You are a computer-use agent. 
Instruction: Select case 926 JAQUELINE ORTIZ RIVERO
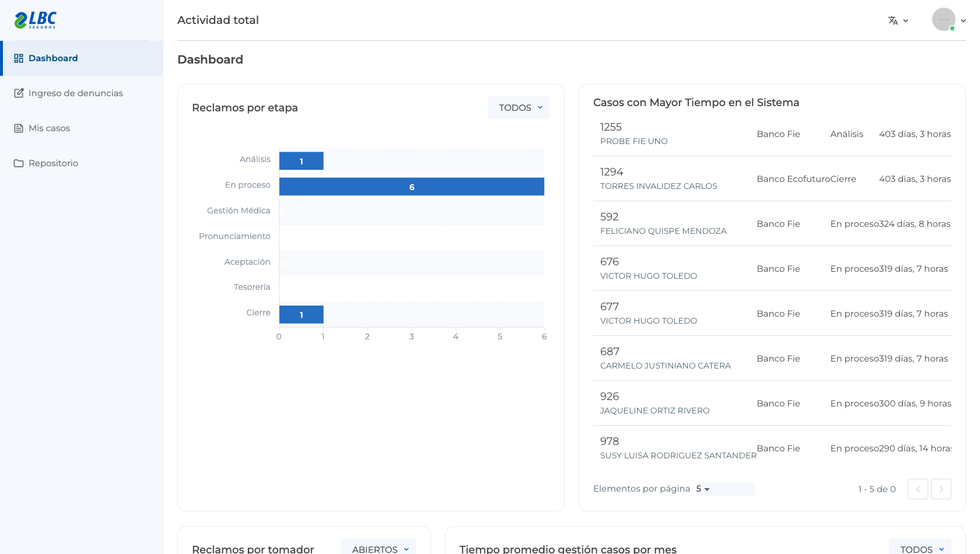772,404
